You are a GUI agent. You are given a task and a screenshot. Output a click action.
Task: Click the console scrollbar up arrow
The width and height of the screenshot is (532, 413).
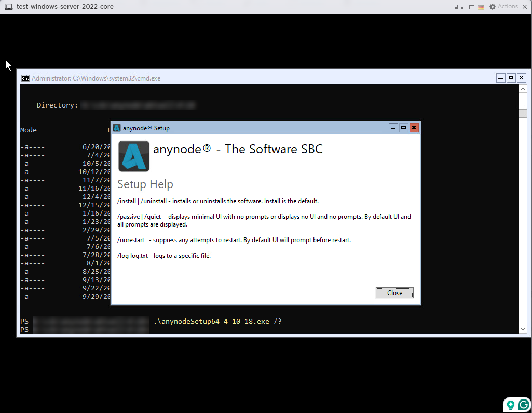[x=523, y=88]
